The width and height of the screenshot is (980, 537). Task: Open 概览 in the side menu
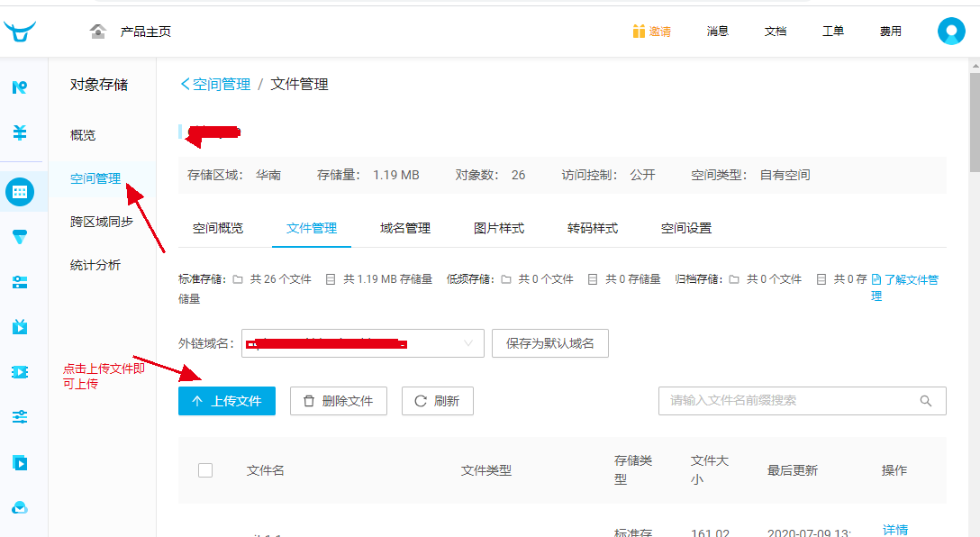point(83,135)
